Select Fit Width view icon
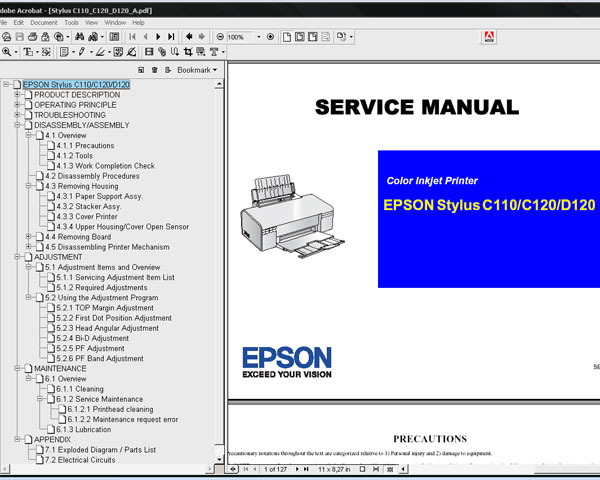The height and width of the screenshot is (480, 600). pyautogui.click(x=313, y=37)
